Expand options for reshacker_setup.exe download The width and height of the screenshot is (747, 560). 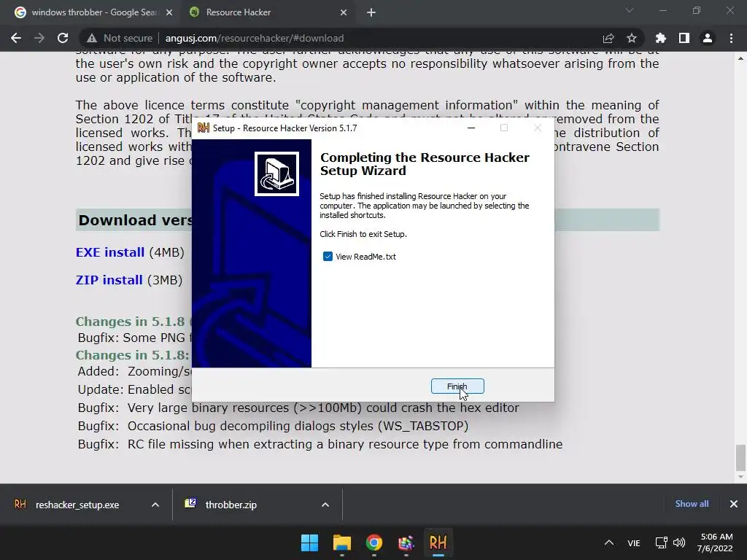(155, 505)
